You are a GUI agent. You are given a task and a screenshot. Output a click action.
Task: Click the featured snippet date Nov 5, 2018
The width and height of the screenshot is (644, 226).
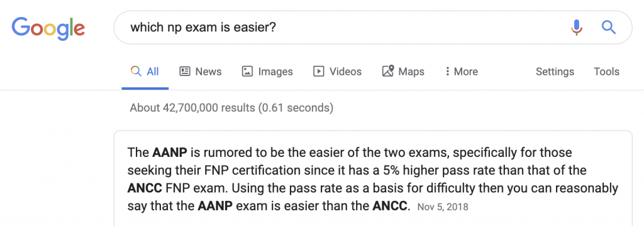click(x=443, y=207)
